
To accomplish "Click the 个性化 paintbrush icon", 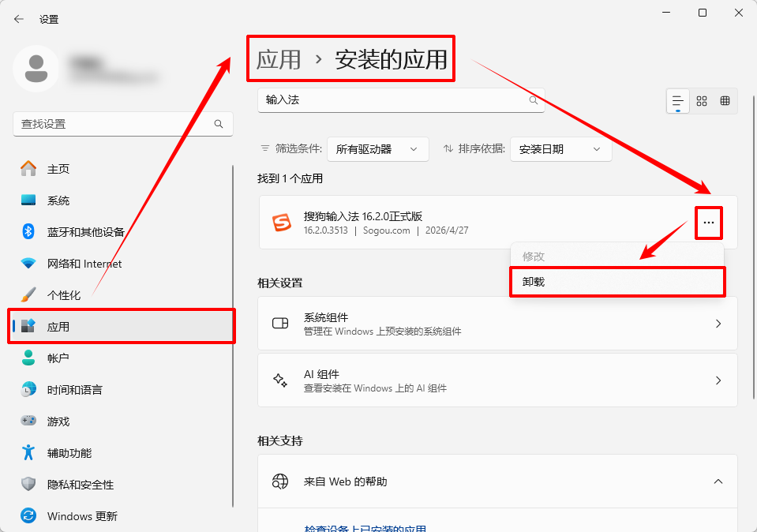I will click(x=28, y=294).
